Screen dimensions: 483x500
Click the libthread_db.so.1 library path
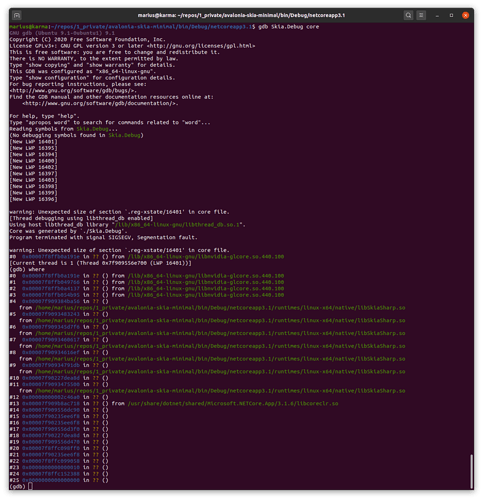(178, 225)
